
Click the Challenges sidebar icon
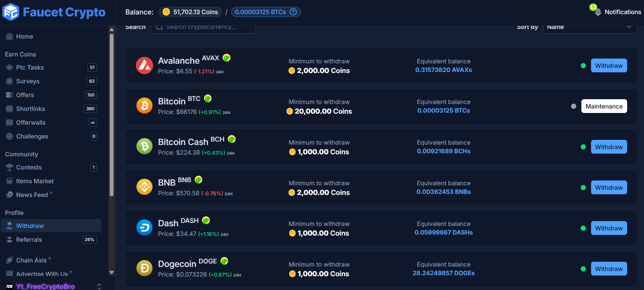pos(10,136)
